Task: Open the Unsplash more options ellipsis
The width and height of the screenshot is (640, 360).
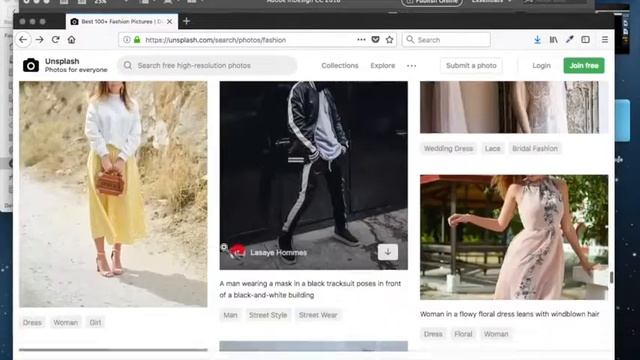Action: click(411, 66)
